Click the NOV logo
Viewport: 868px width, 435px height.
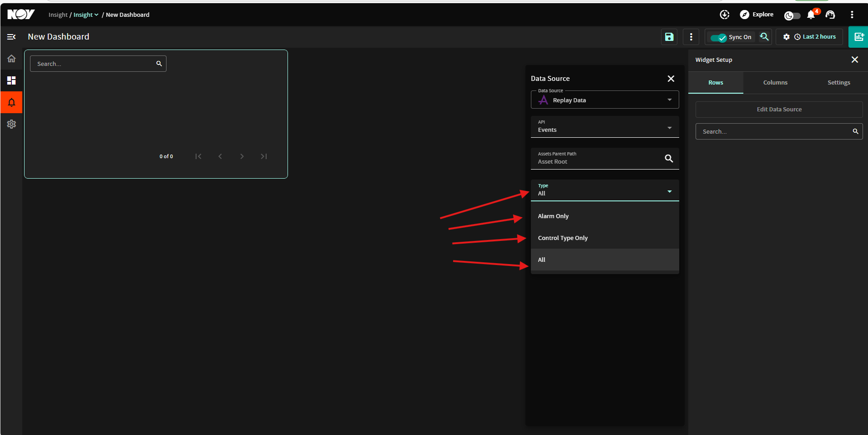(21, 15)
